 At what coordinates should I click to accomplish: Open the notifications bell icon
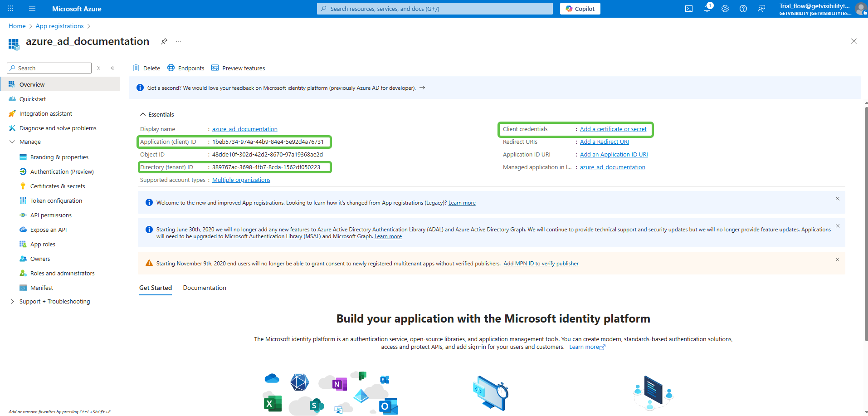pyautogui.click(x=707, y=9)
